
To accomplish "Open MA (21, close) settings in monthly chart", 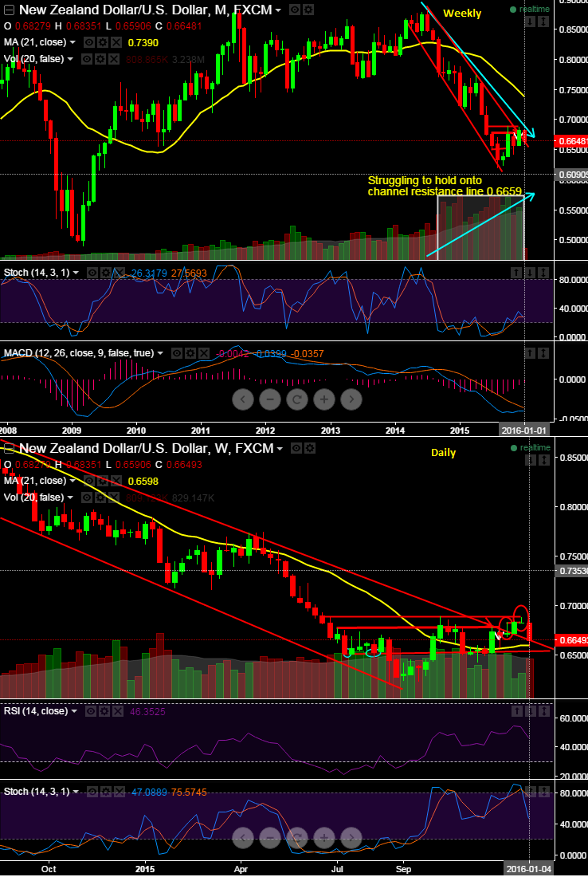I will pyautogui.click(x=103, y=42).
